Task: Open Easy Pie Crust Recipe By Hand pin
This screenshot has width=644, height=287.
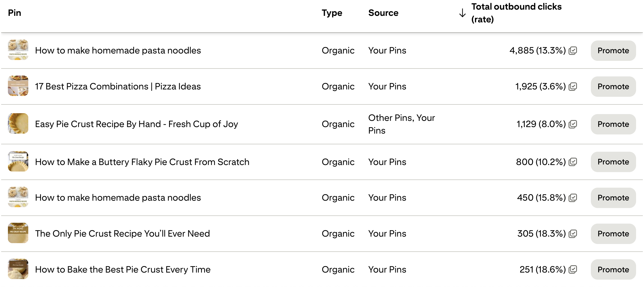Action: coord(136,124)
